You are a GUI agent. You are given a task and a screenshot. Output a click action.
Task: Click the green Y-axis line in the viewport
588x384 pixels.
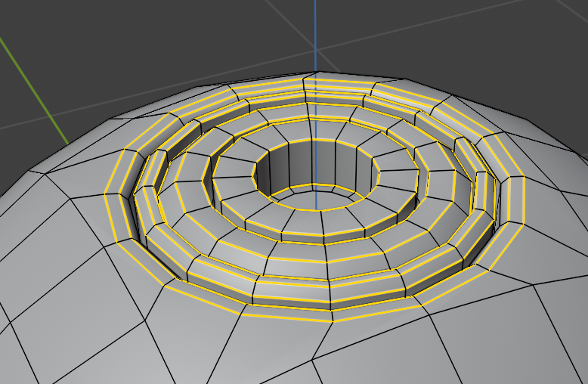(x=32, y=89)
